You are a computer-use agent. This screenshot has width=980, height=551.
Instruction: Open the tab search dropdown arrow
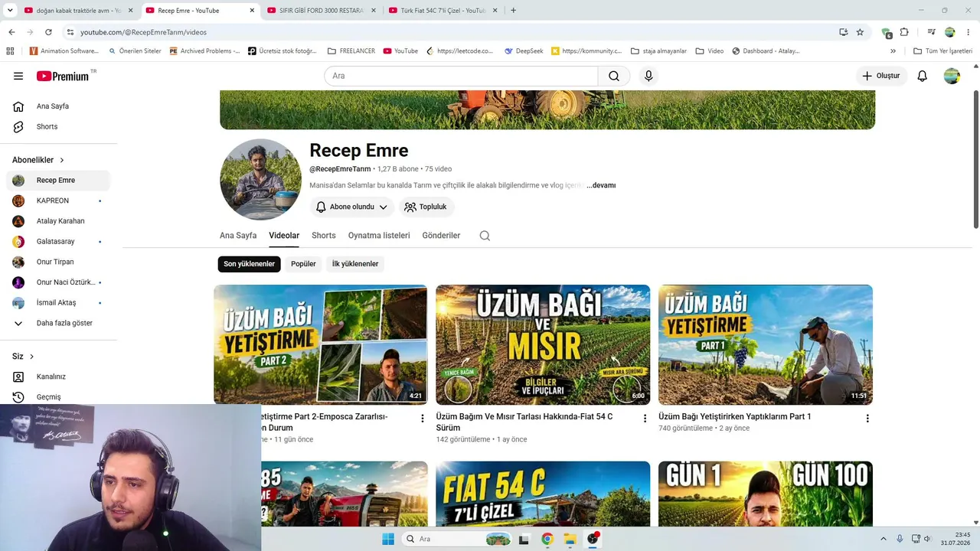click(x=10, y=11)
